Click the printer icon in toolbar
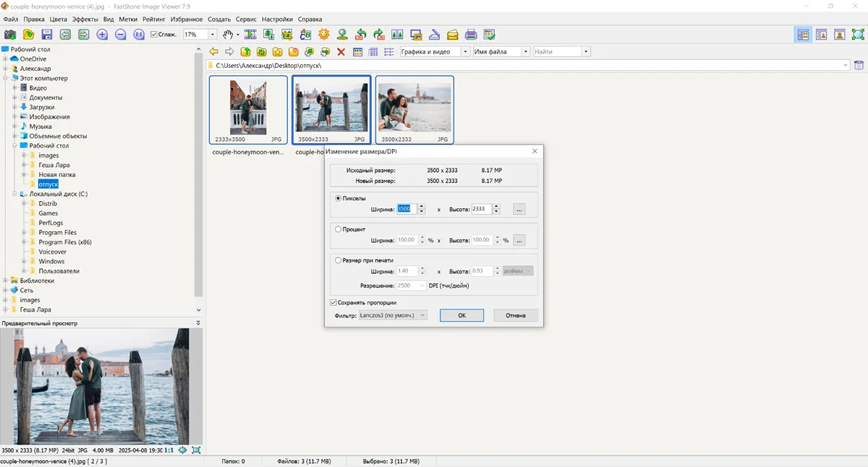 (471, 35)
